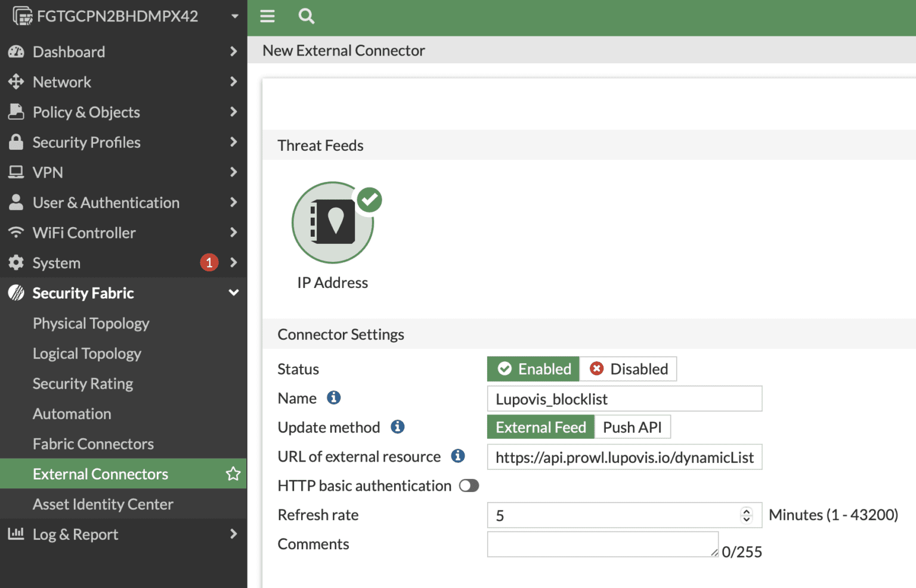Open the FGTGCPN2BHDMPX42 device dropdown
Image resolution: width=916 pixels, height=588 pixels.
(235, 16)
